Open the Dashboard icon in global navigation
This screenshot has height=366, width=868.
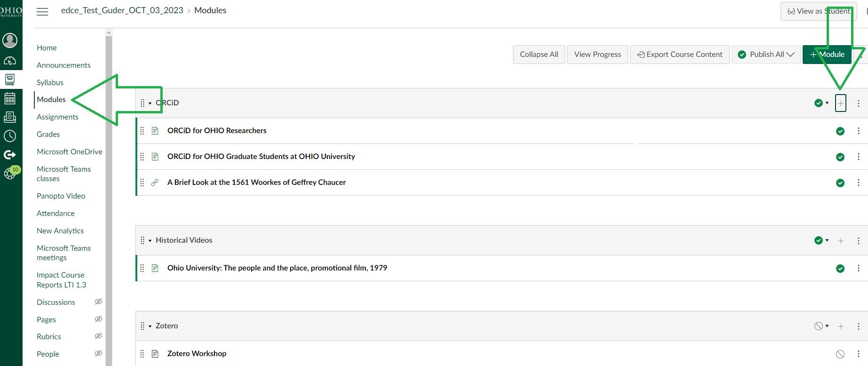click(10, 61)
